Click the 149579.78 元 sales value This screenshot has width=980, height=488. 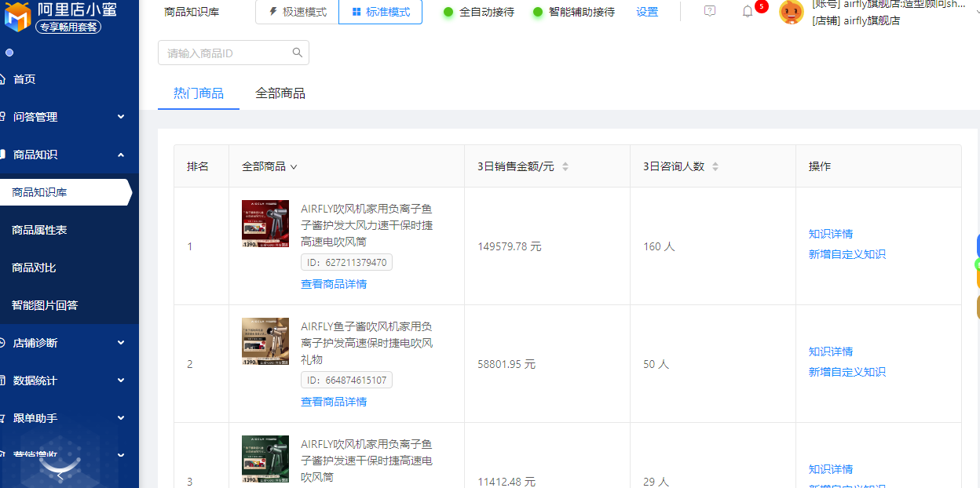[510, 246]
